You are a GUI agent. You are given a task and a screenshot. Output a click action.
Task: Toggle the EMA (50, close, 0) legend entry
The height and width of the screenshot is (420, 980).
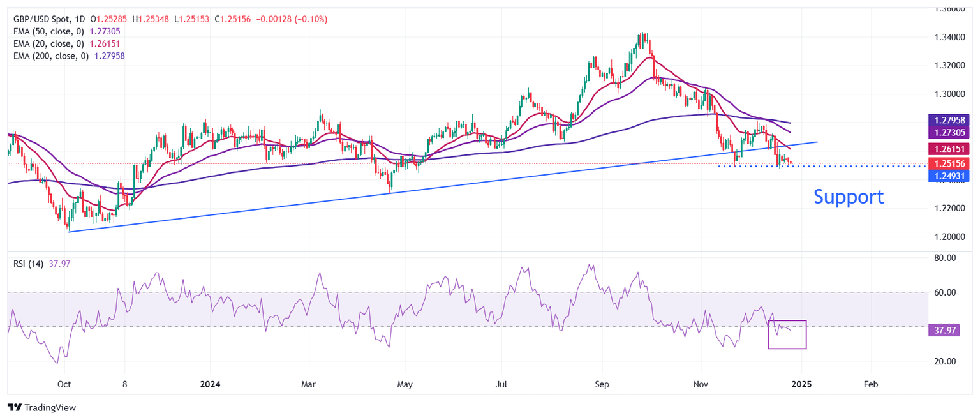(48, 31)
